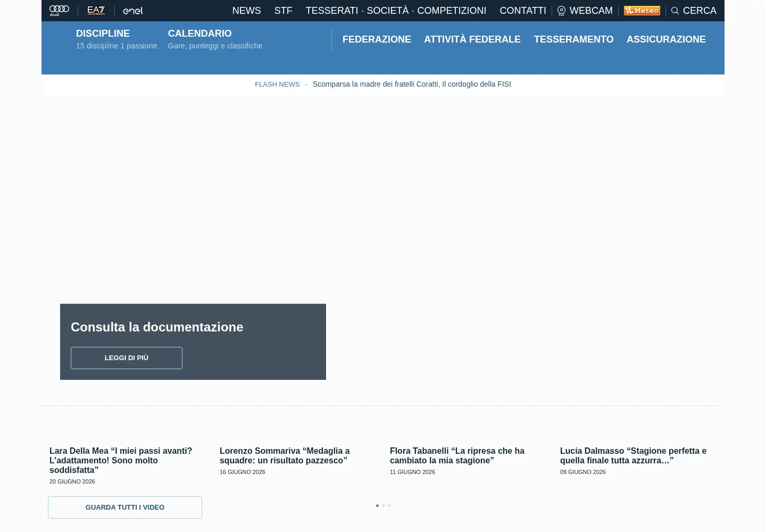Click the 'FLASH NEWS' label
This screenshot has width=766, height=532.
pyautogui.click(x=277, y=85)
